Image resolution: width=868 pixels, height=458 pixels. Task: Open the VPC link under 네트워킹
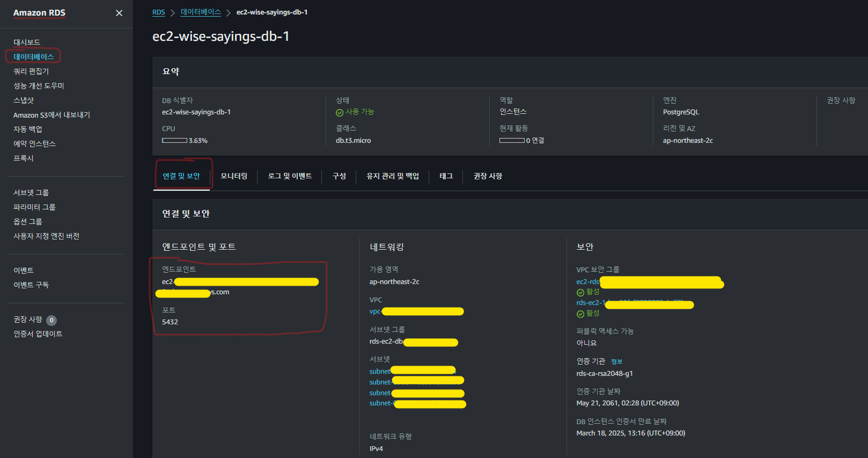[416, 311]
